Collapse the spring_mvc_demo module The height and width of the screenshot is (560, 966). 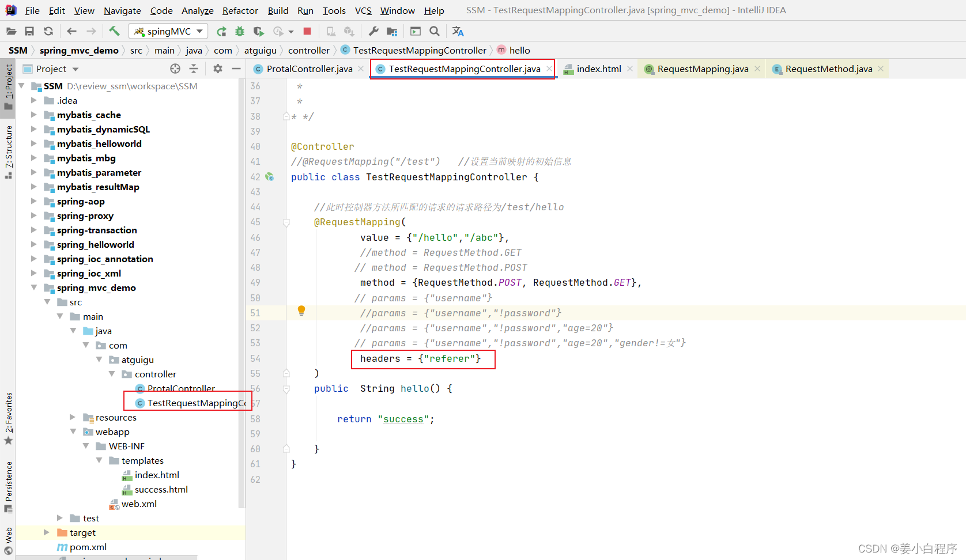tap(33, 287)
